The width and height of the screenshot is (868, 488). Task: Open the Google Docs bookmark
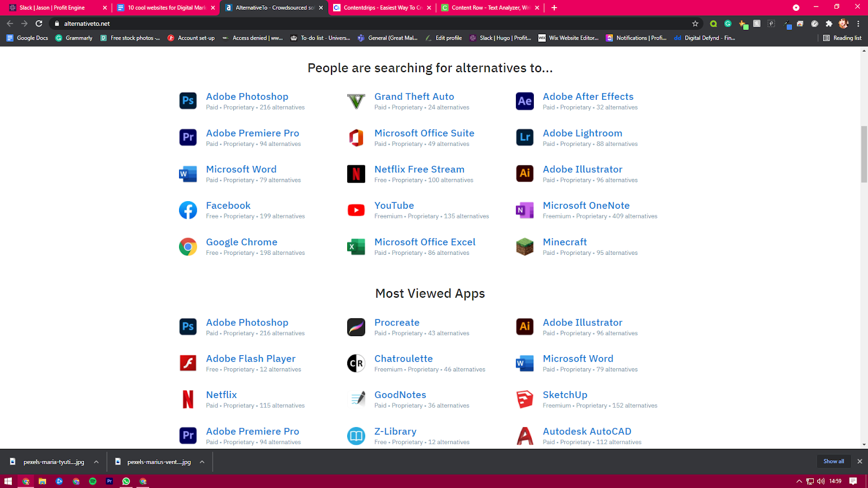click(x=27, y=38)
